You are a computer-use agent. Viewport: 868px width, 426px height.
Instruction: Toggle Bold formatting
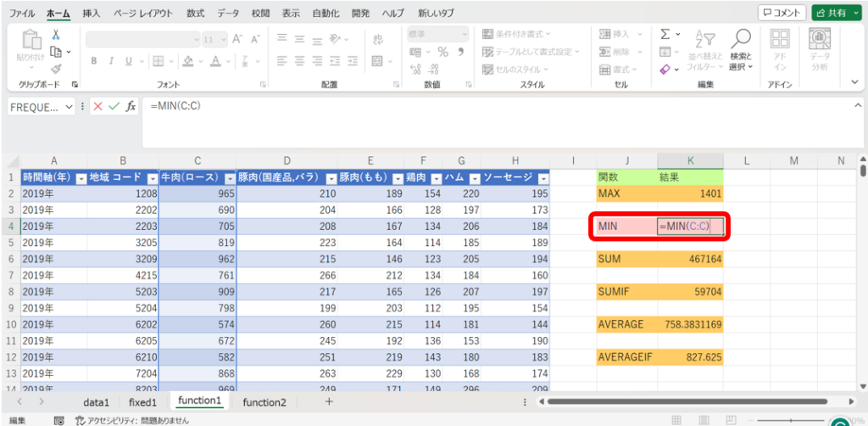[94, 60]
